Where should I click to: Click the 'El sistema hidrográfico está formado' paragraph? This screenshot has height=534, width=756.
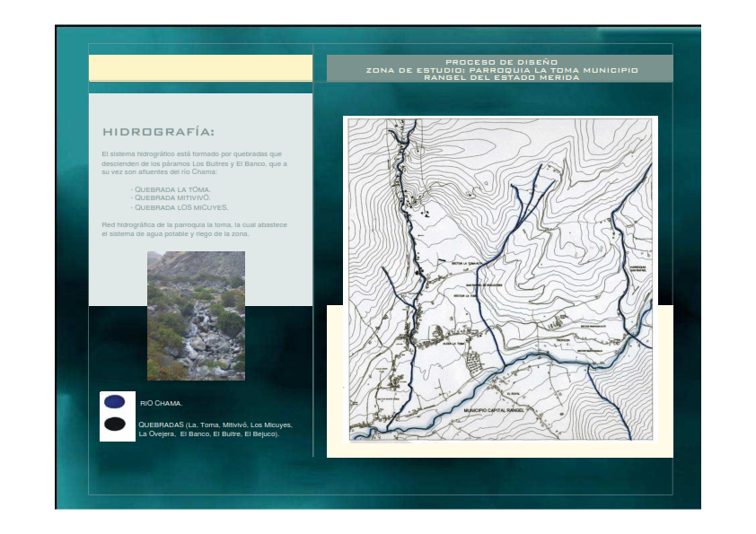pyautogui.click(x=194, y=163)
